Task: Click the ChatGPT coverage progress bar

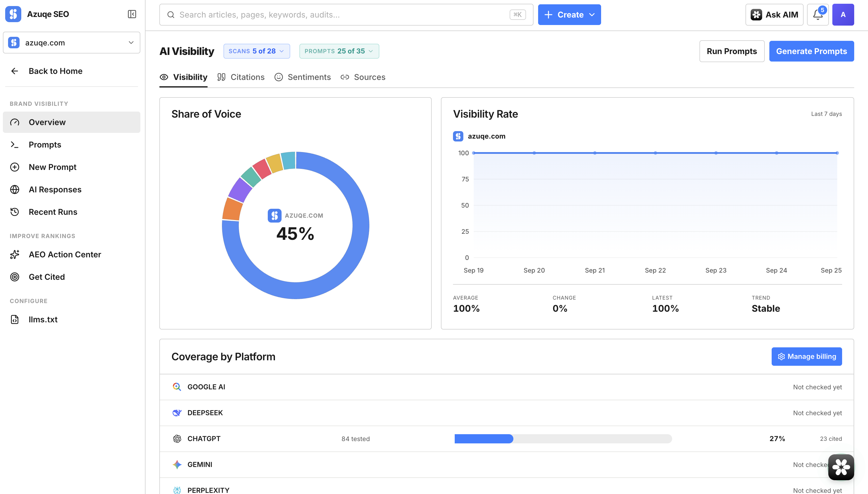Action: (x=563, y=439)
